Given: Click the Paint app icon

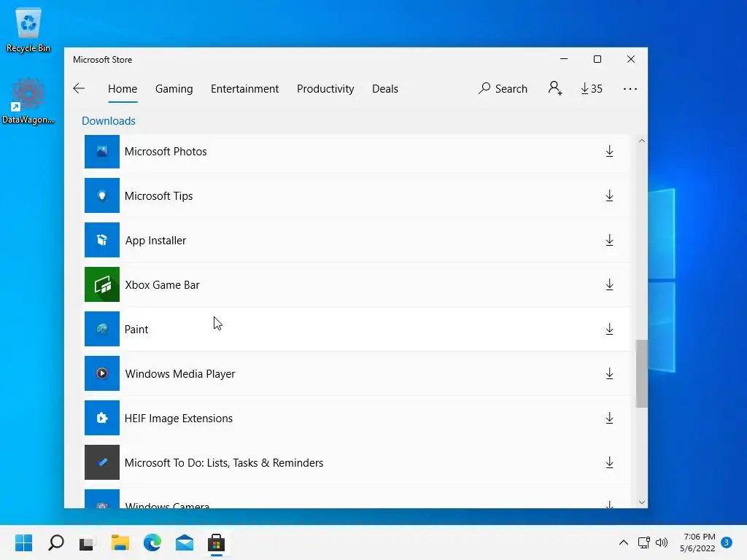Looking at the screenshot, I should coord(102,329).
